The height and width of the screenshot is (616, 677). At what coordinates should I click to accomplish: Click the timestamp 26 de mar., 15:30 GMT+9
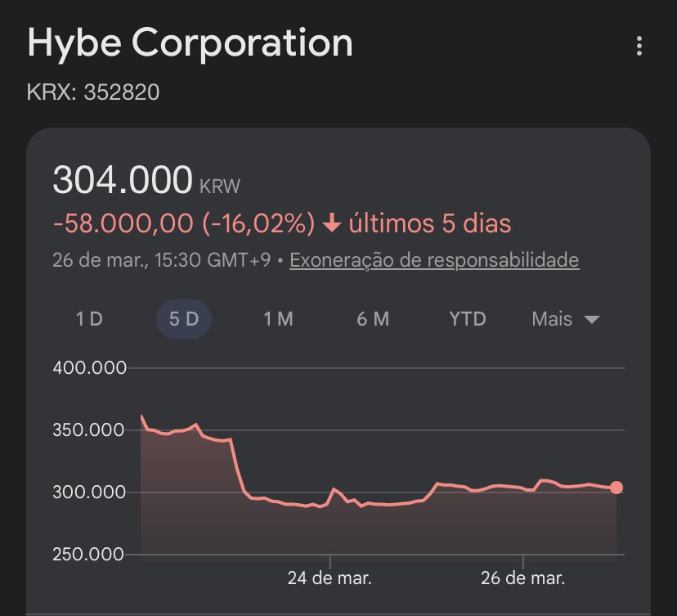coord(161,260)
